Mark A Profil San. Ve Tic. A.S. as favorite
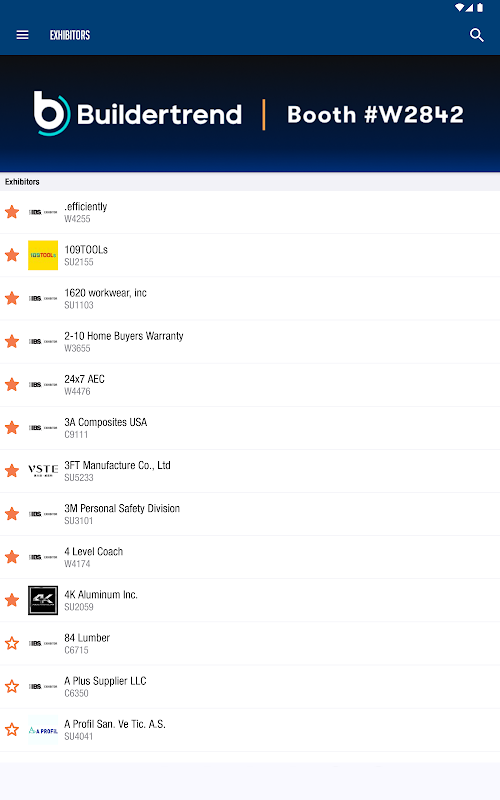Image resolution: width=500 pixels, height=800 pixels. click(12, 729)
